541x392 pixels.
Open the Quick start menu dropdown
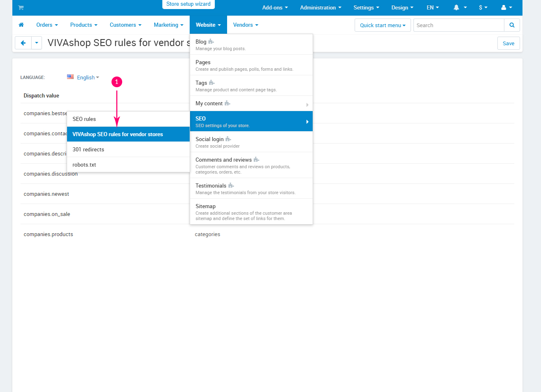coord(383,25)
